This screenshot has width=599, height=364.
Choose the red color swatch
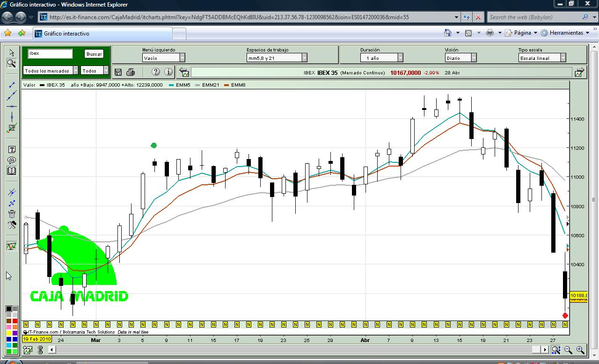pos(15,321)
